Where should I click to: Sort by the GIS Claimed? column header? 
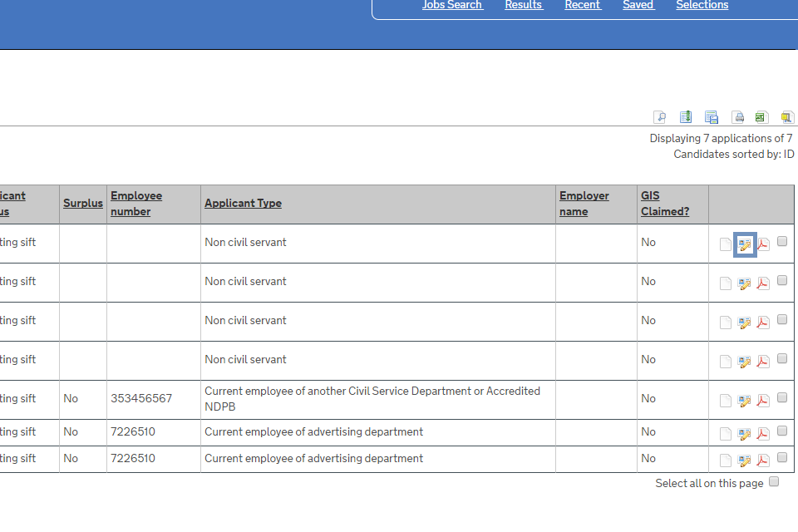point(664,204)
